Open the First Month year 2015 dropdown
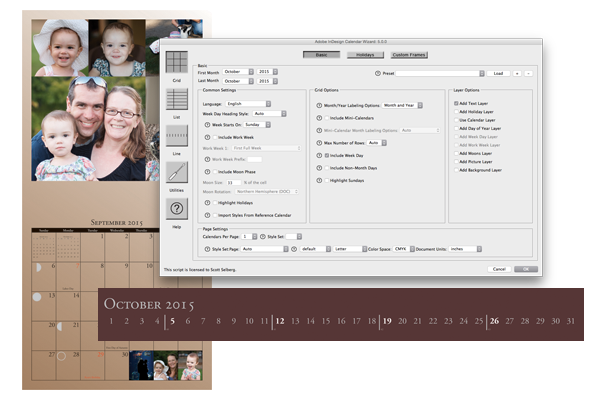The width and height of the screenshot is (600, 400). pyautogui.click(x=267, y=72)
